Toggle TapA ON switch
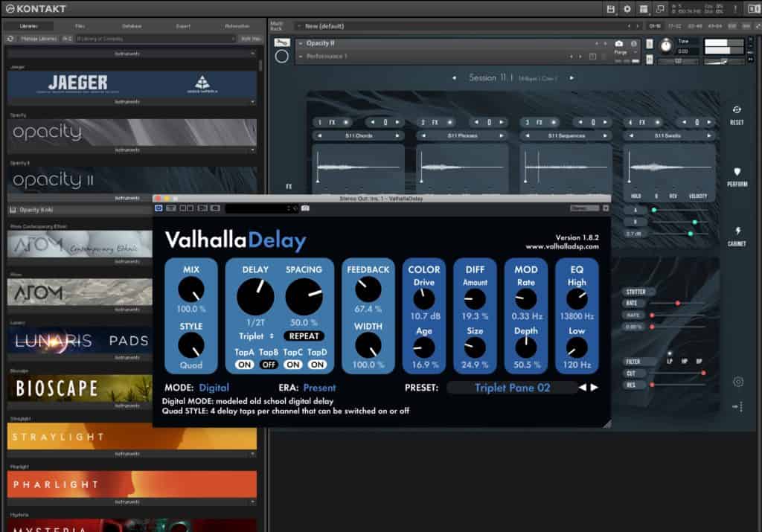This screenshot has height=532, width=762. [x=244, y=365]
